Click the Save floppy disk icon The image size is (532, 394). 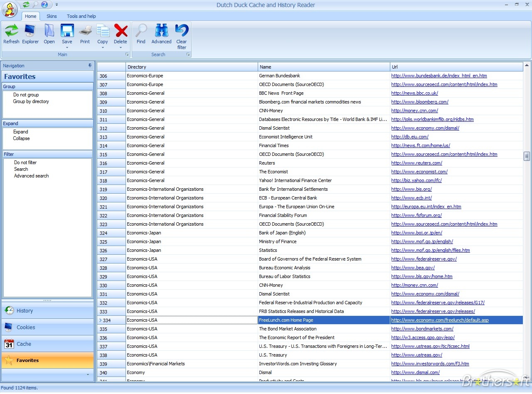67,31
